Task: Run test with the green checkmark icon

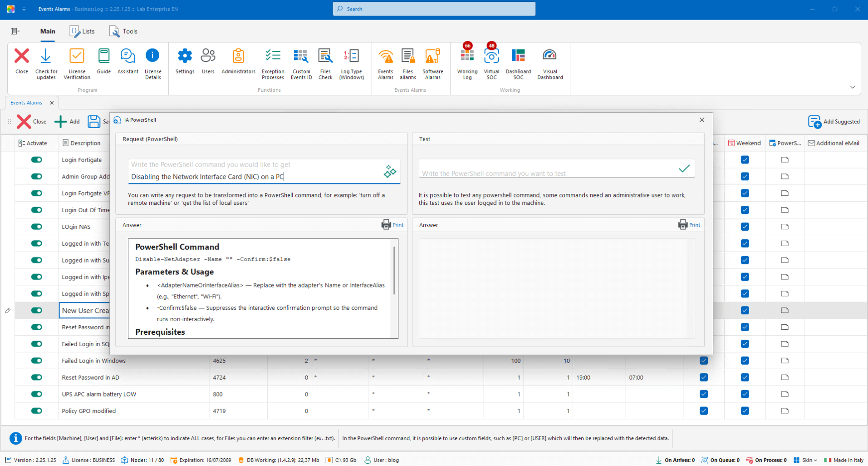Action: coord(684,169)
